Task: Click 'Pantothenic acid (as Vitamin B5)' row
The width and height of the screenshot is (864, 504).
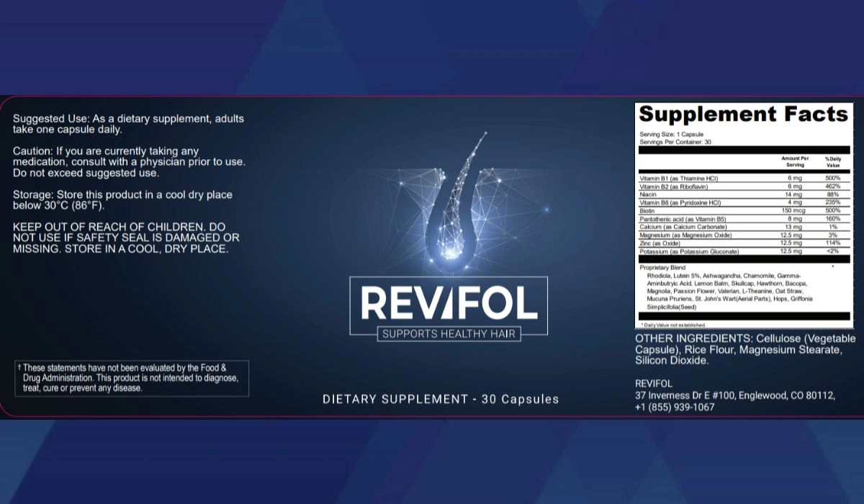Action: click(744, 219)
